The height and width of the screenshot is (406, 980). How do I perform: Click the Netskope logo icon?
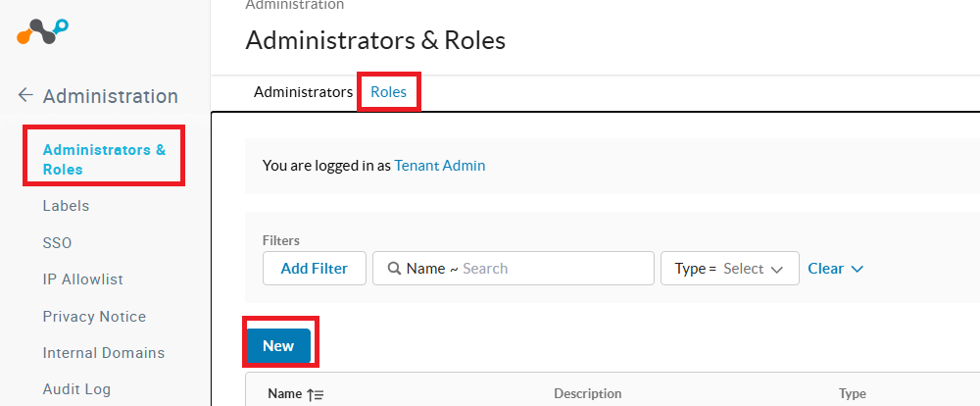coord(43,31)
